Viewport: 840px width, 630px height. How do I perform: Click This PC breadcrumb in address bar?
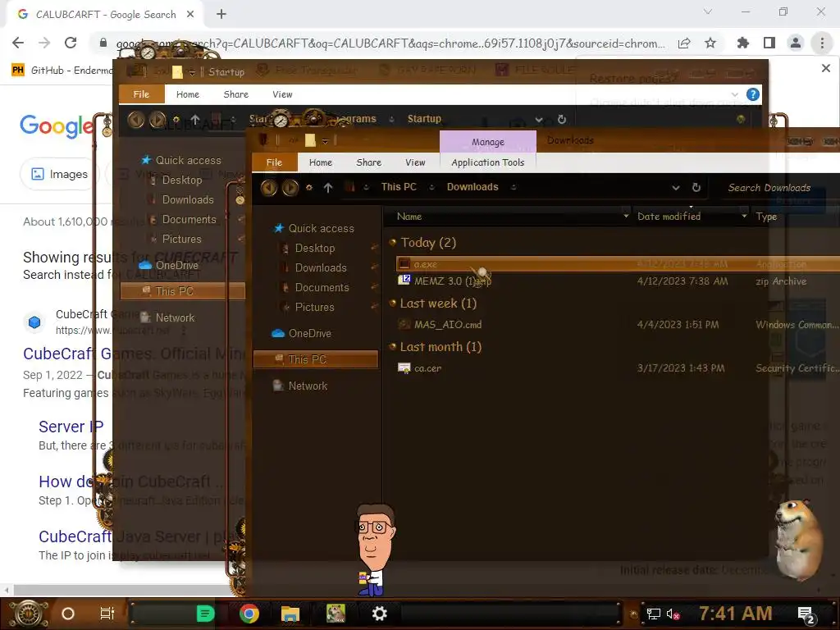pos(399,187)
